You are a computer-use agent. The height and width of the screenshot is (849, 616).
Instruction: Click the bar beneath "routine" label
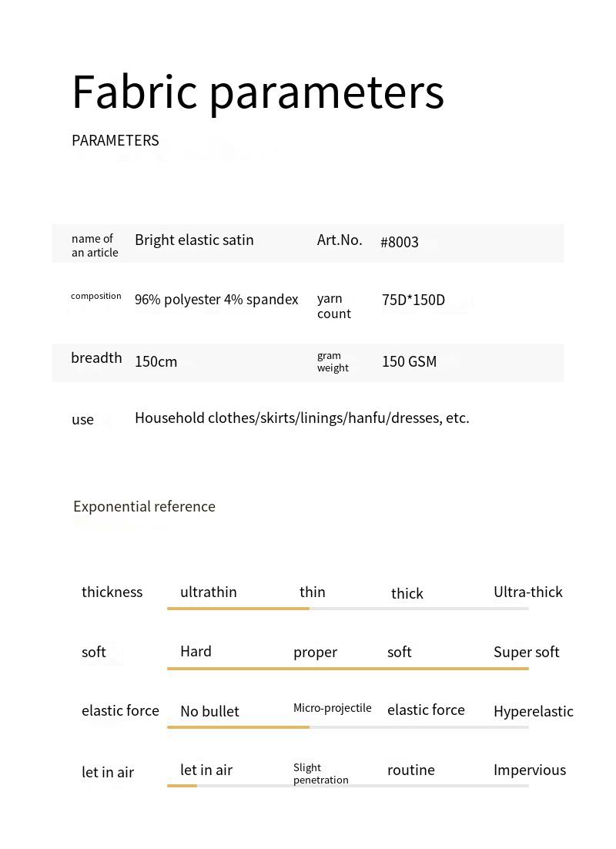(411, 786)
